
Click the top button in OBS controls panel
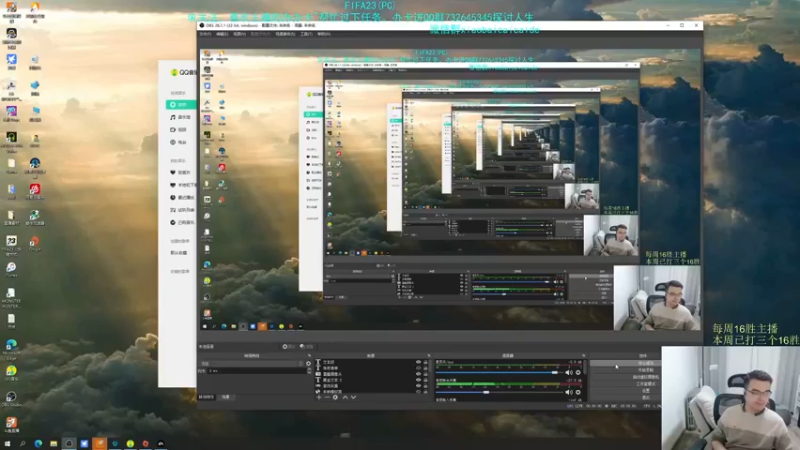click(x=626, y=363)
